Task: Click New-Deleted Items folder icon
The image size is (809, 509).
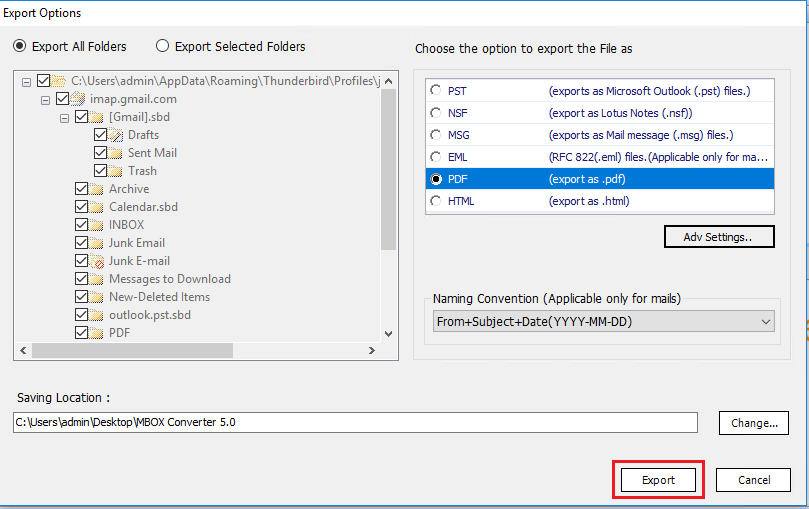Action: coord(96,297)
